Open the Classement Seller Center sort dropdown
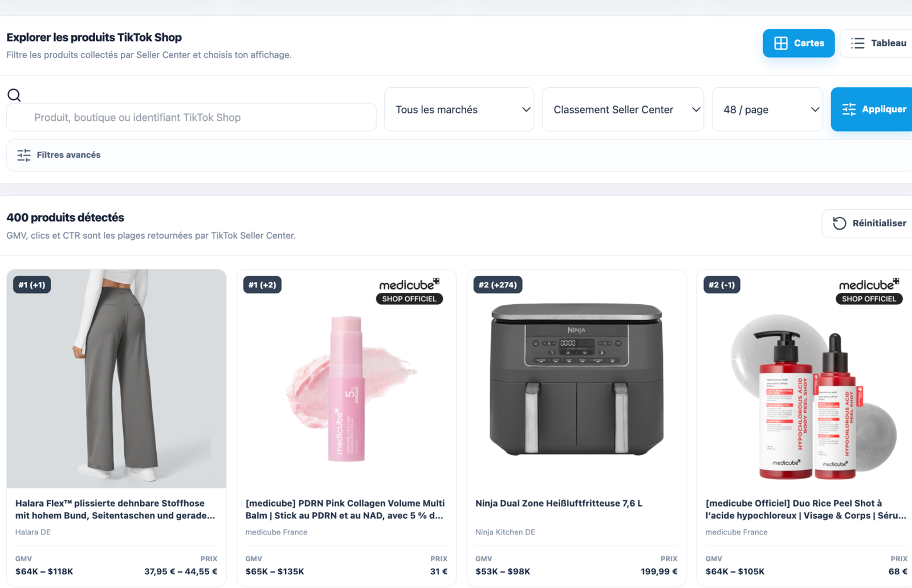 pyautogui.click(x=623, y=109)
